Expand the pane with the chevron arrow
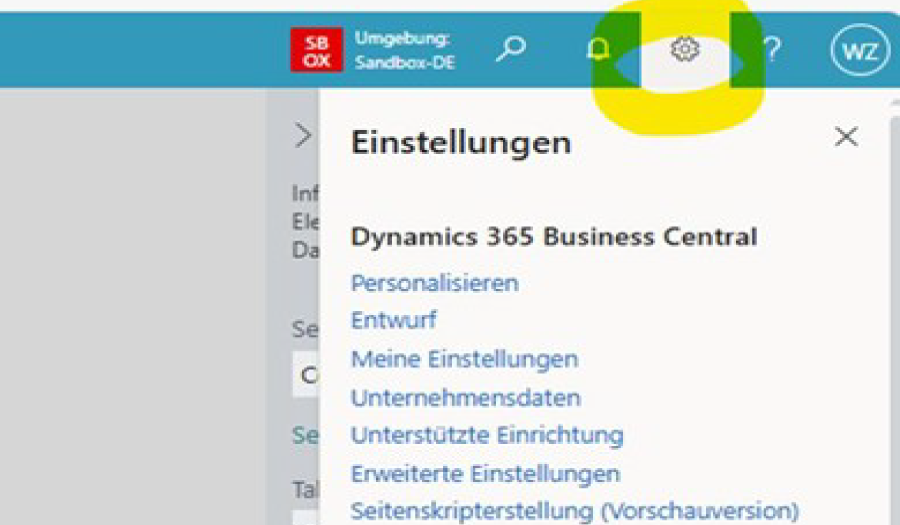 point(303,137)
